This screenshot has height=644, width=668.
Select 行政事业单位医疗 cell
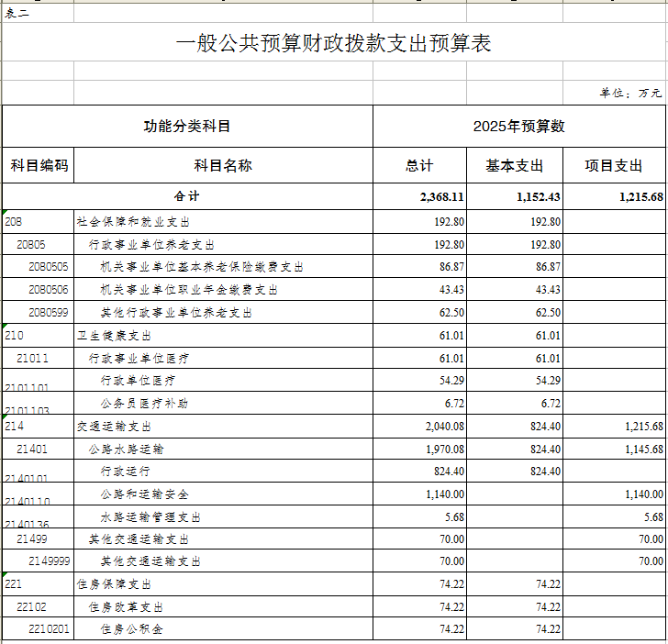(223, 358)
